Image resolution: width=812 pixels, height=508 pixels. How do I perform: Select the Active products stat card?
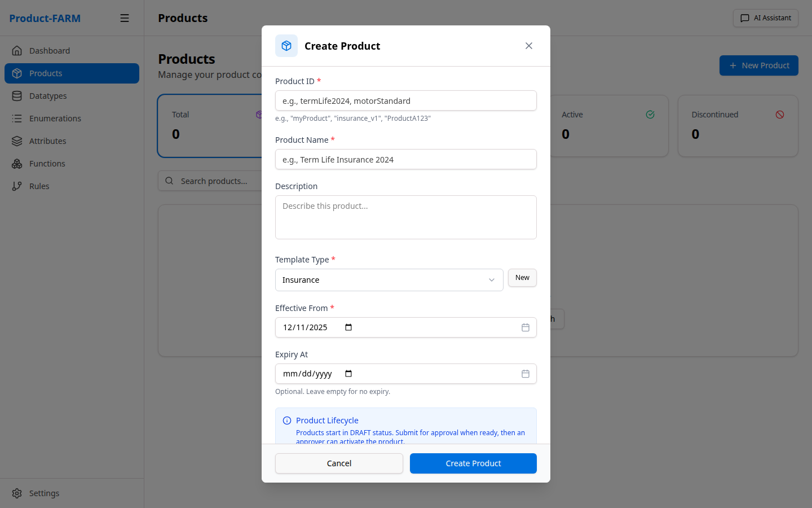click(x=609, y=126)
